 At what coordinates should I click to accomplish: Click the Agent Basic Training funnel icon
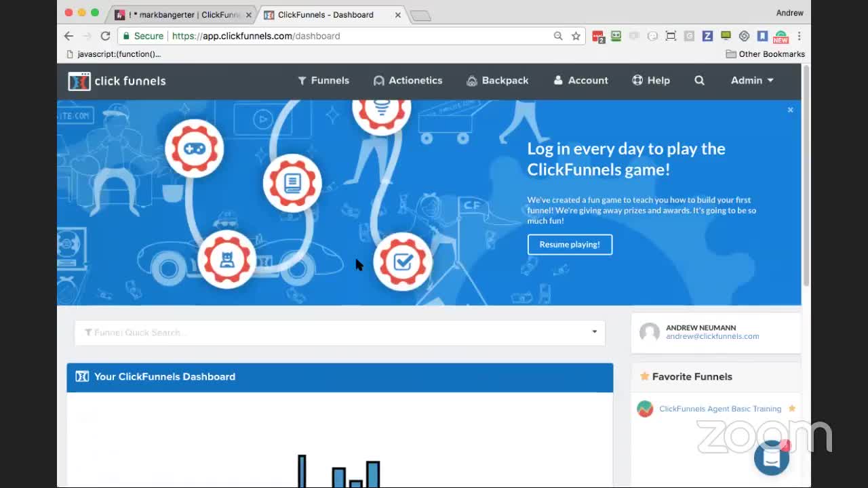click(645, 409)
